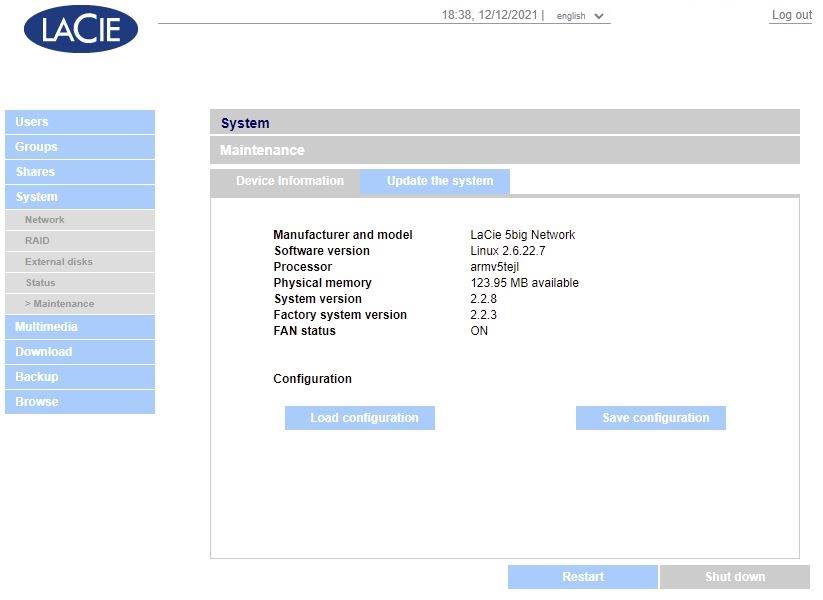Click the Processor label
Viewport: 823px width, 600px height.
(302, 267)
